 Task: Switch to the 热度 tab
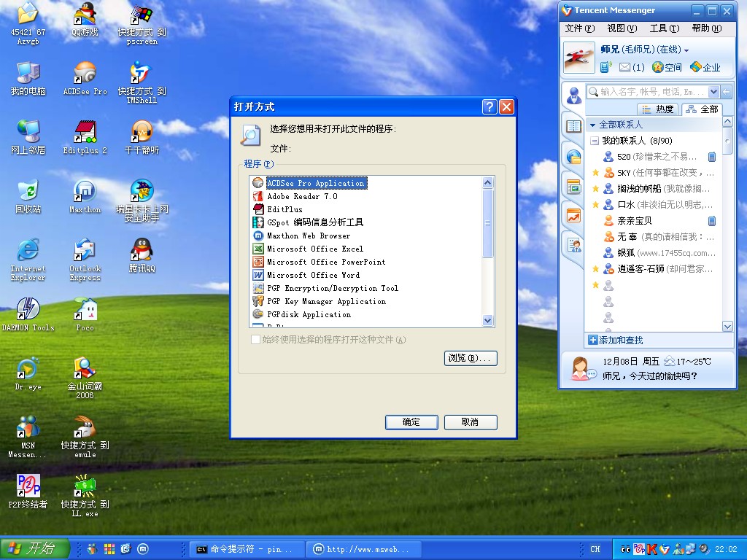point(658,109)
